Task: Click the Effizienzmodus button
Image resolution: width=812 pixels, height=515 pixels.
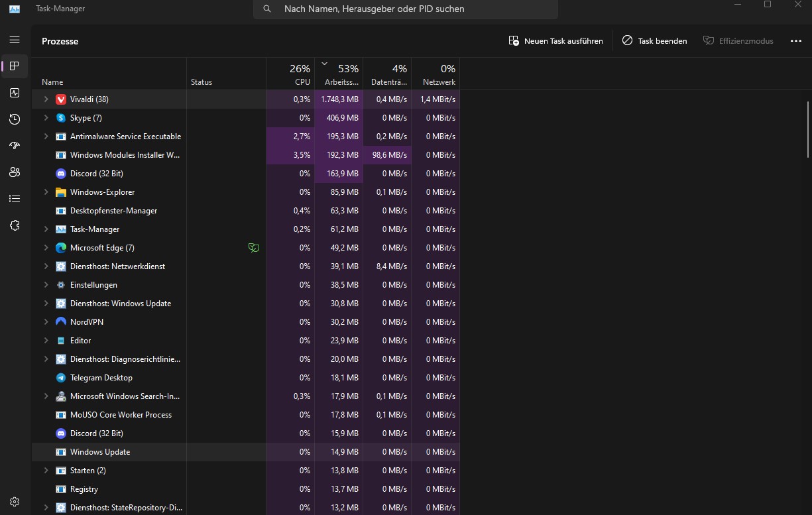Action: (738, 41)
